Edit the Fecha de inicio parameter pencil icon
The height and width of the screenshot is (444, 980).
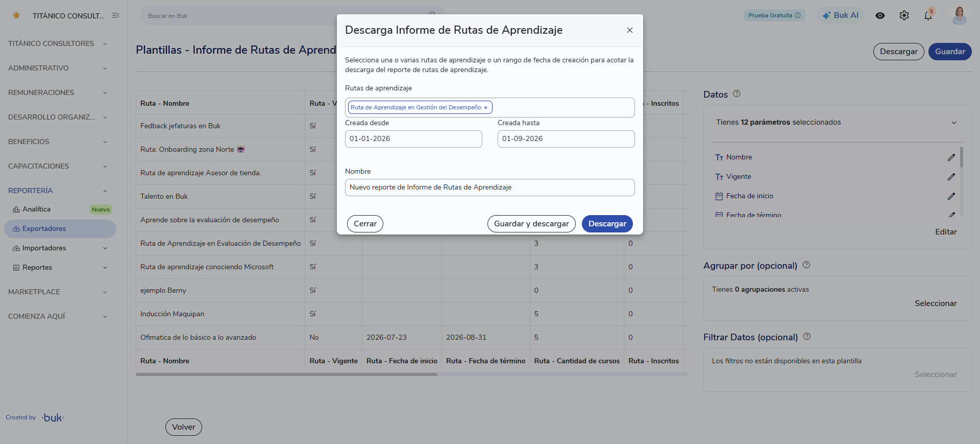tap(951, 196)
